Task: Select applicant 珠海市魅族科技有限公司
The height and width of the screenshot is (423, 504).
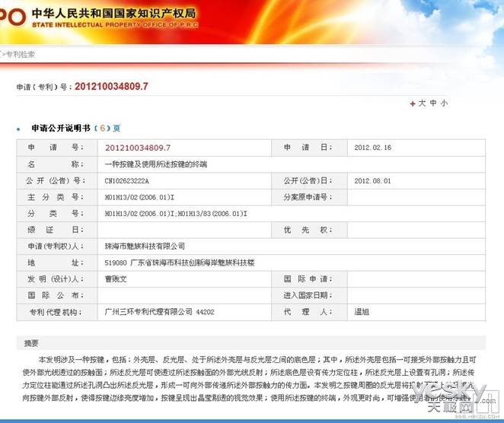Action: click(x=145, y=246)
